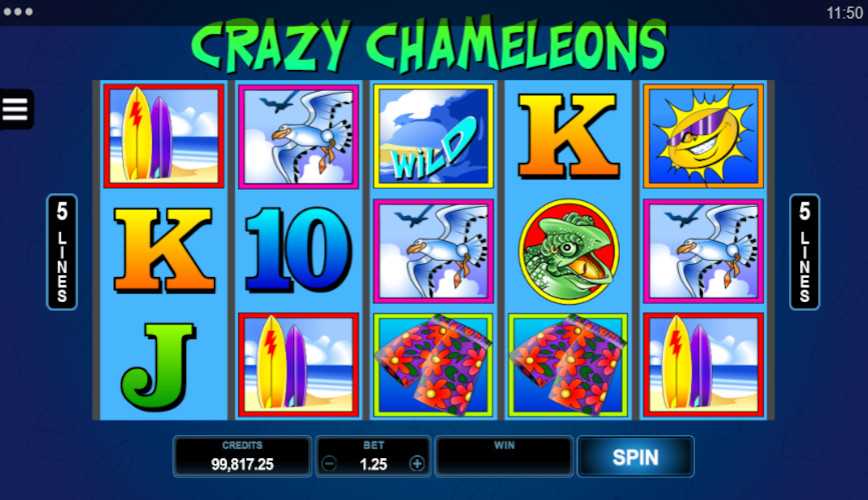Click the WIN amount display
868x500 pixels.
[x=504, y=456]
